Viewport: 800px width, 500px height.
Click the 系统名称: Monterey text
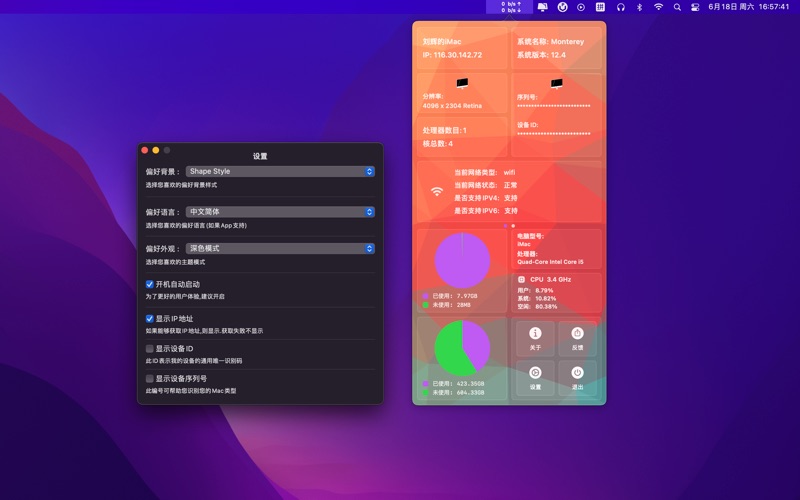pyautogui.click(x=551, y=42)
